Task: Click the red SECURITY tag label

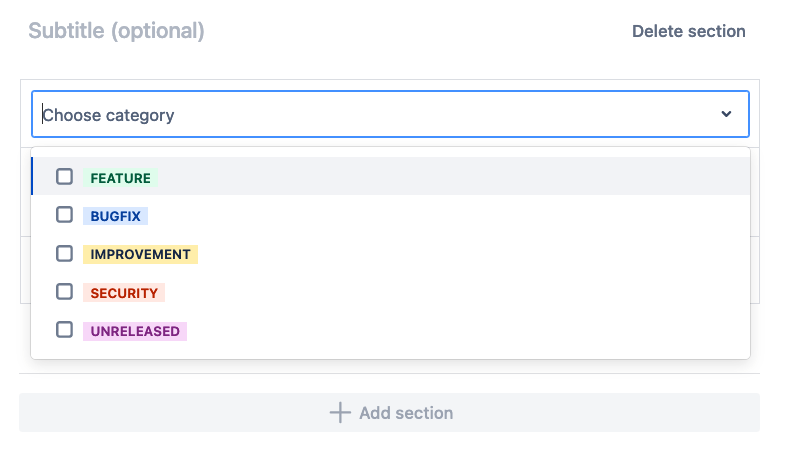Action: pyautogui.click(x=124, y=293)
